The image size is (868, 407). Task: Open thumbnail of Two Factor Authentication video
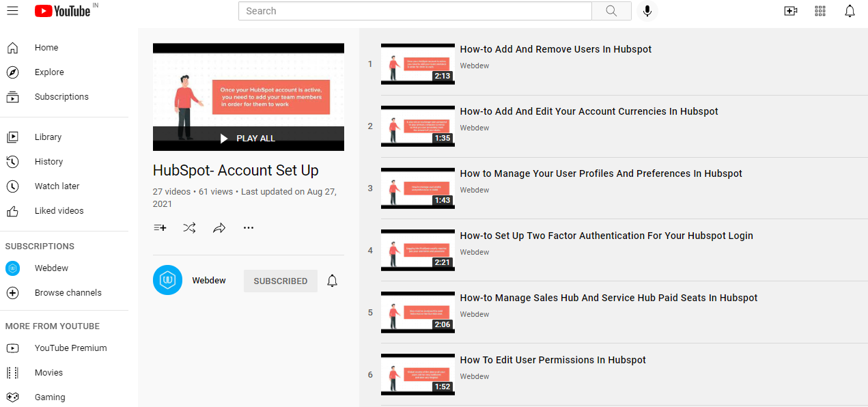click(417, 251)
